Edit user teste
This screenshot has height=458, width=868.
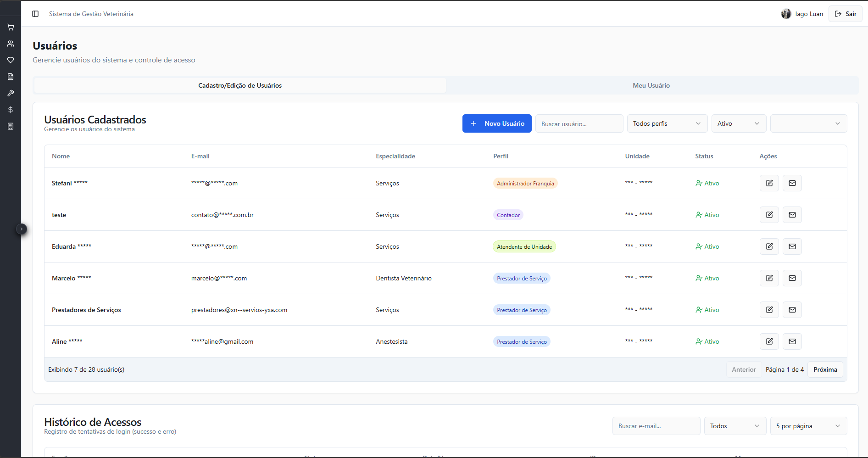point(769,215)
